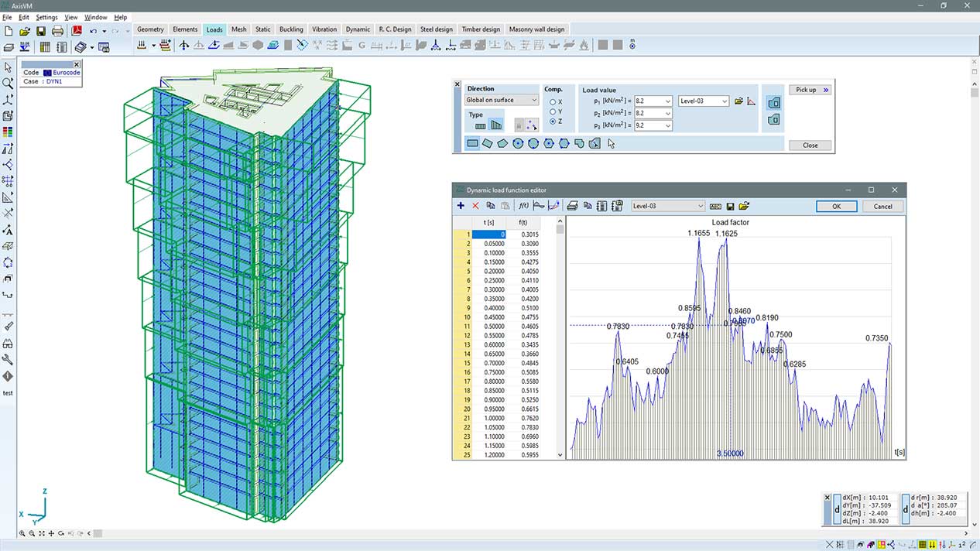
Task: Select Y component radio button
Action: point(553,111)
